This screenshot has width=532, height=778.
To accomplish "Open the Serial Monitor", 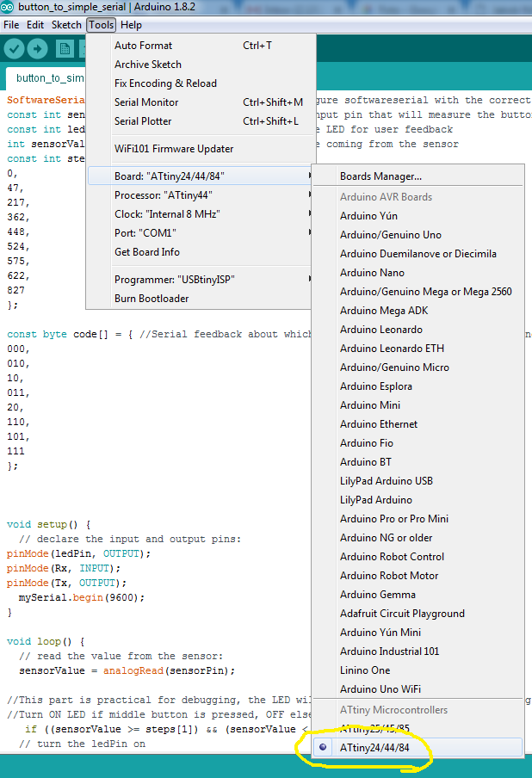I will [x=199, y=102].
